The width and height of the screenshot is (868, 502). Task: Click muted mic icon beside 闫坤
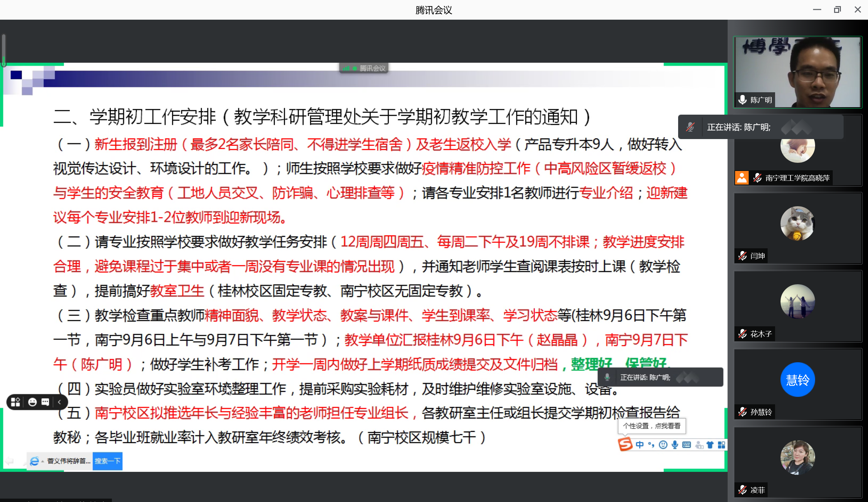point(742,256)
